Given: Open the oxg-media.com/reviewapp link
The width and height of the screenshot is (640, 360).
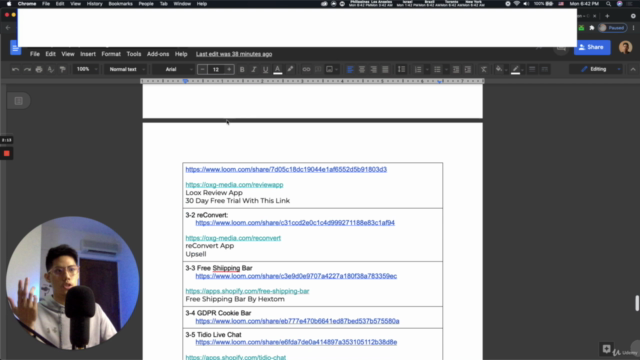Looking at the screenshot, I should click(234, 185).
